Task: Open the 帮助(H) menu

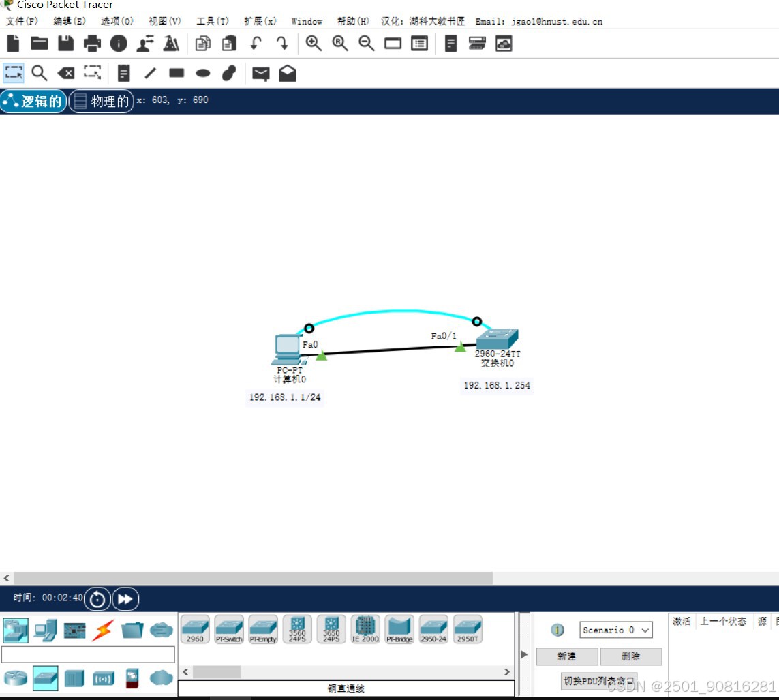Action: coord(353,21)
